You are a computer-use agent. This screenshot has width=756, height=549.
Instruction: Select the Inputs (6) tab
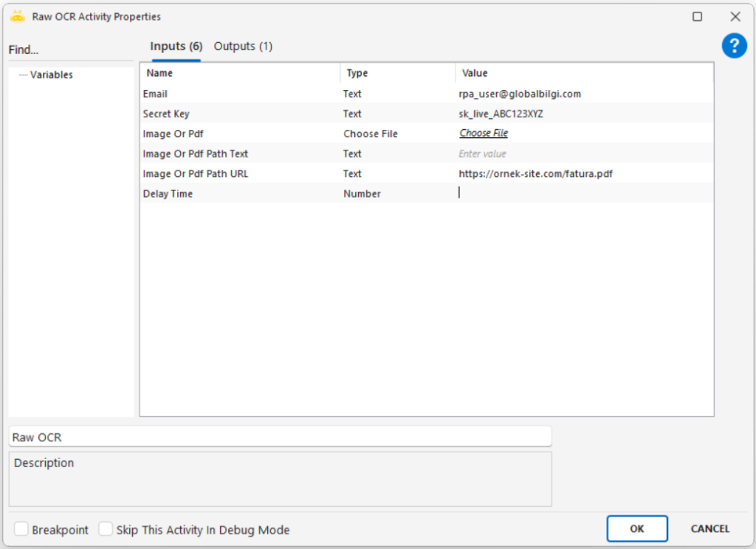click(176, 46)
